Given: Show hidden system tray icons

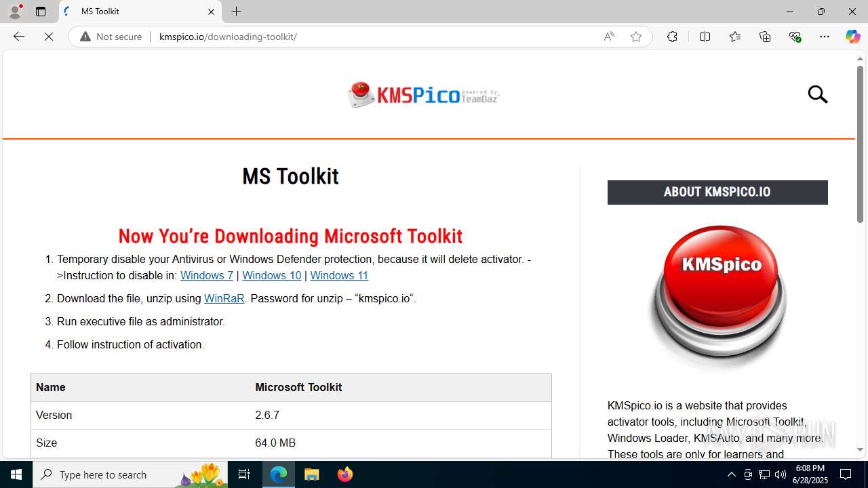Looking at the screenshot, I should tap(731, 474).
